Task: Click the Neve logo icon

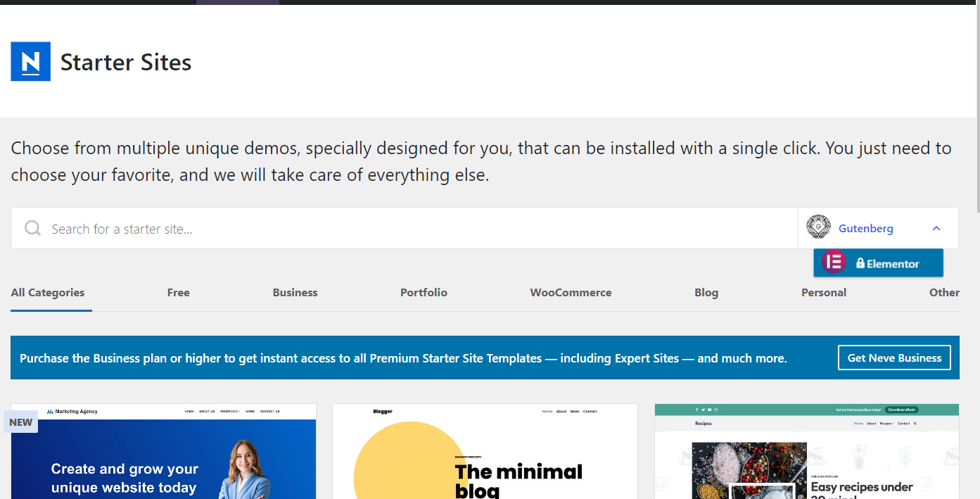Action: click(30, 61)
